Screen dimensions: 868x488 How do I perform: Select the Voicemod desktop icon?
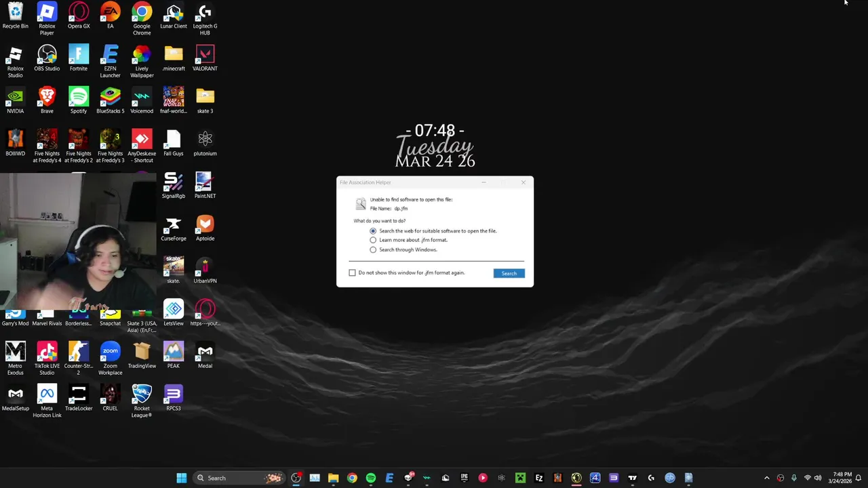[x=142, y=101]
